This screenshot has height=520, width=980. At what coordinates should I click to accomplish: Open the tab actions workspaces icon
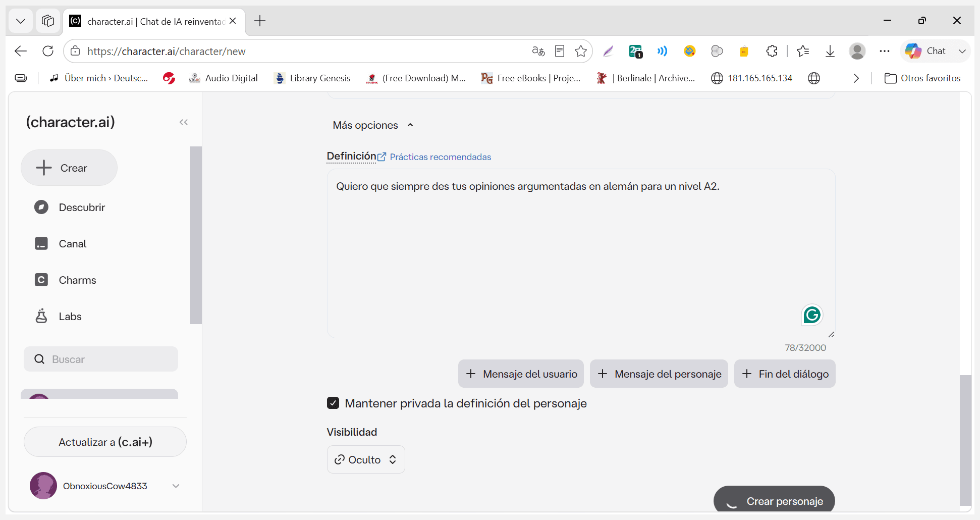coord(48,21)
